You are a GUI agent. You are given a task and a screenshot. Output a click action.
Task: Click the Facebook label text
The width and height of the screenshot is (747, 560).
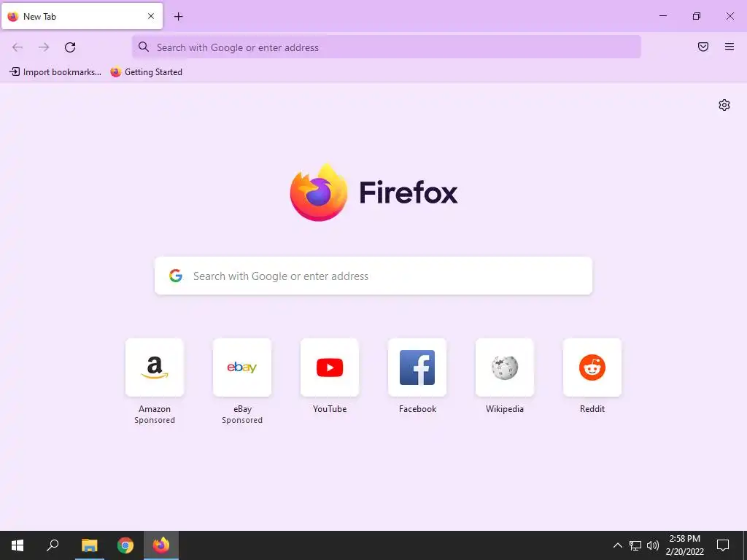click(x=417, y=409)
